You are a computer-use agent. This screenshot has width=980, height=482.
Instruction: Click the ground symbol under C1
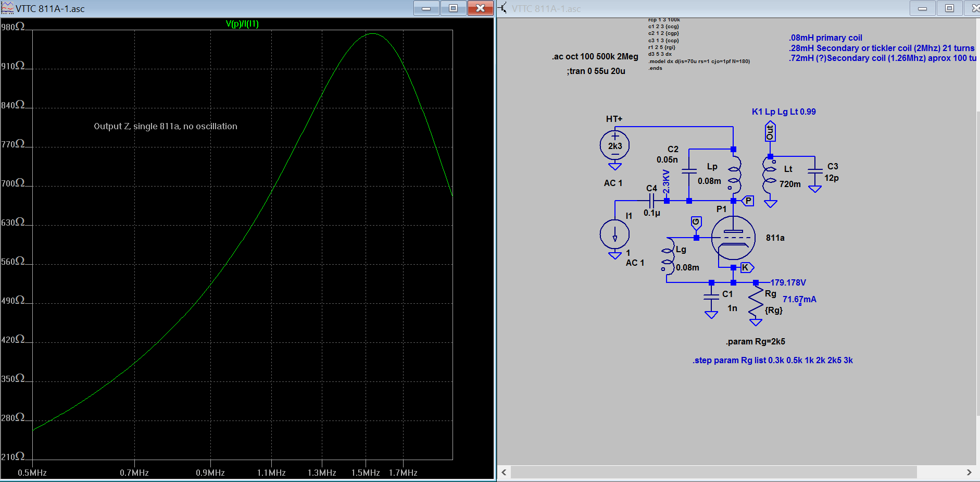[x=711, y=315]
